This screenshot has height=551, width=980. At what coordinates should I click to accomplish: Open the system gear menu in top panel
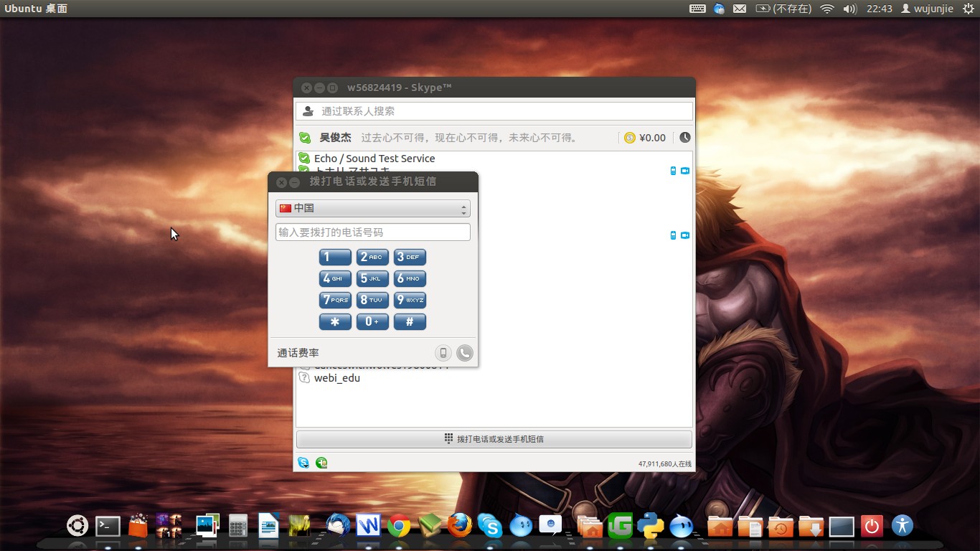pyautogui.click(x=969, y=9)
